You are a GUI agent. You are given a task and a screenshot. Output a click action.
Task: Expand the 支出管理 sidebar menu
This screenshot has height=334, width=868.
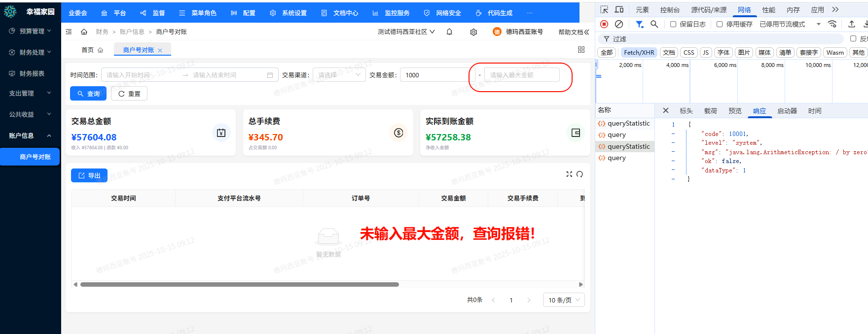tap(30, 93)
